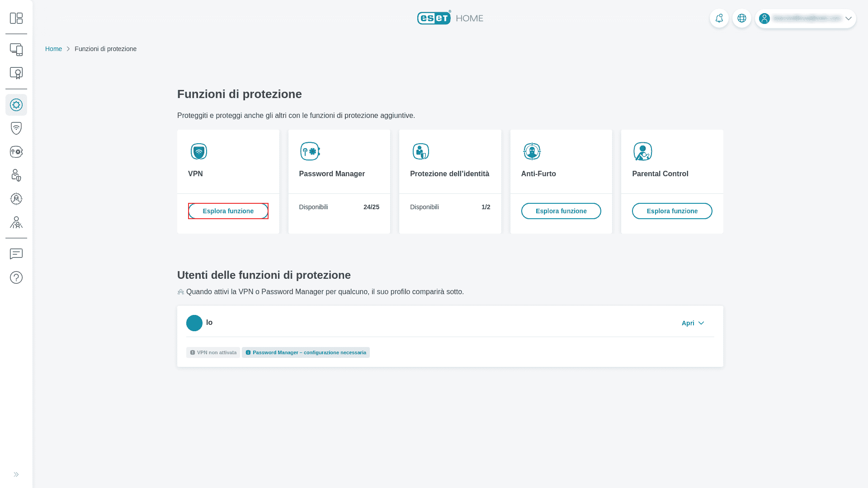
Task: Open the Password Manager card title
Action: pyautogui.click(x=332, y=174)
